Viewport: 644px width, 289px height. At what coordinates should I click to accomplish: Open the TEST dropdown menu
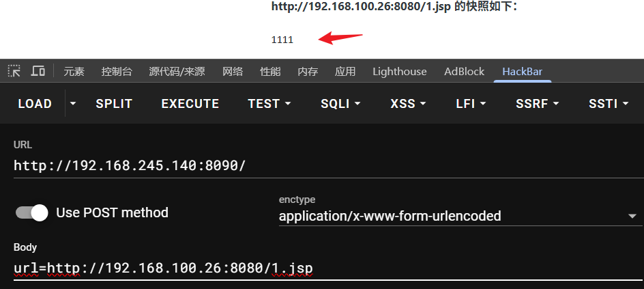point(269,104)
